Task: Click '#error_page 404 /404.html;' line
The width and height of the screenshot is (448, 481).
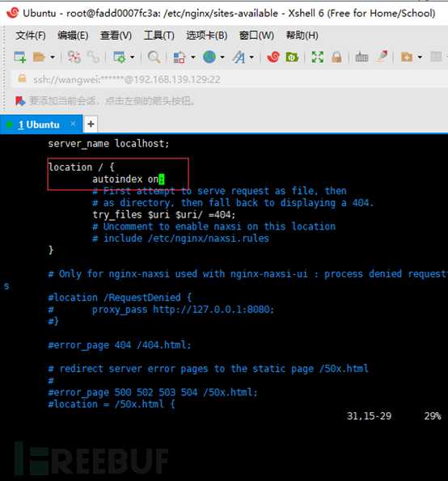Action: point(120,345)
